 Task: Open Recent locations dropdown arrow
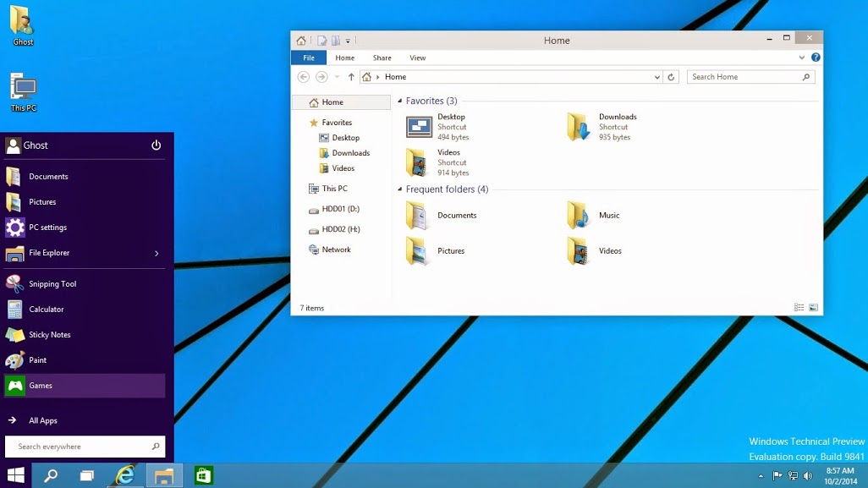(337, 77)
